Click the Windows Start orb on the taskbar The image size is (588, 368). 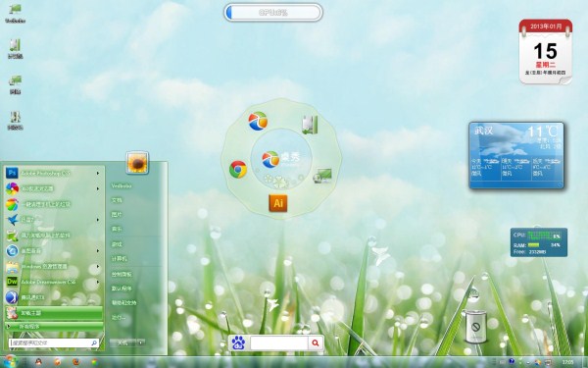coord(10,361)
